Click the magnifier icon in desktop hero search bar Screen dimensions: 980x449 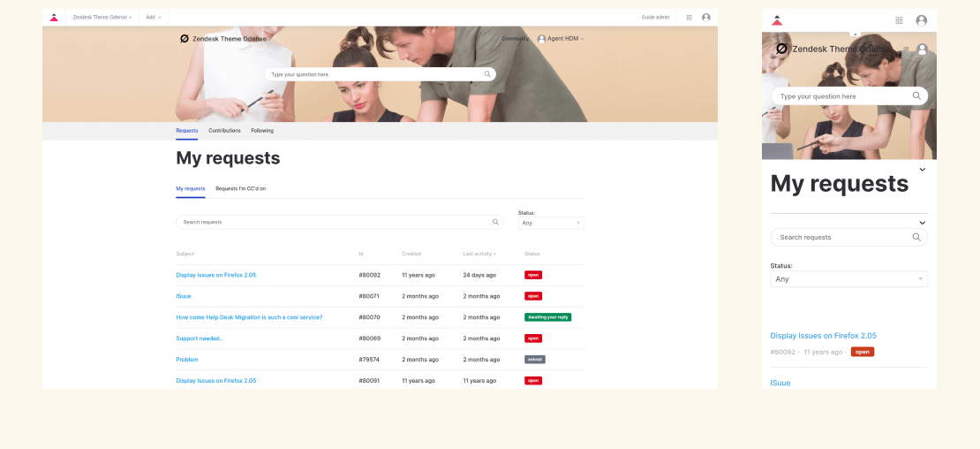(x=487, y=74)
